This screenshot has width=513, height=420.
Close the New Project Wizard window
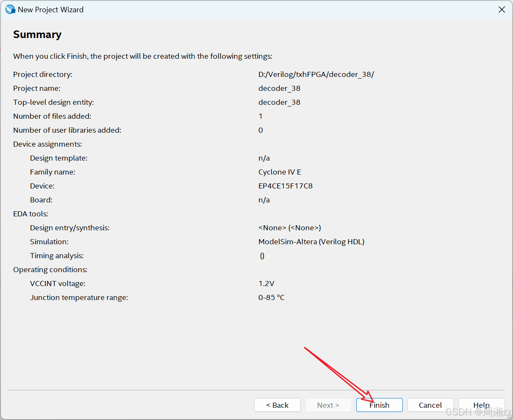pos(502,9)
